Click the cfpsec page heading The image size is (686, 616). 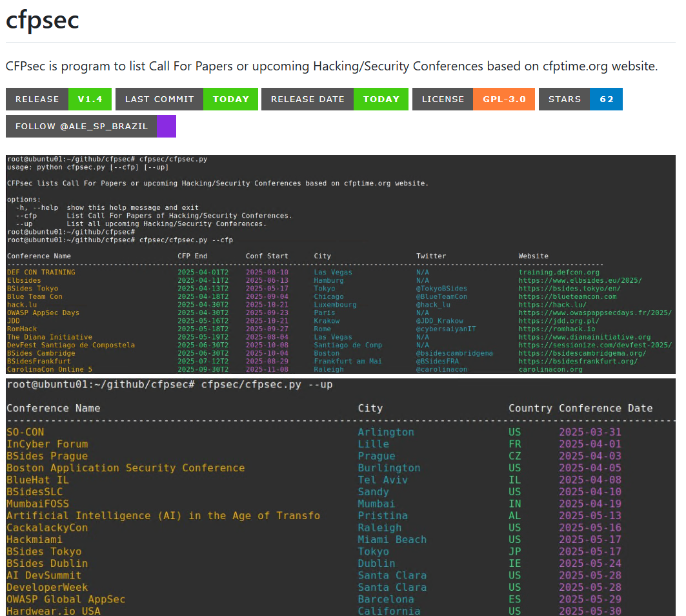43,20
